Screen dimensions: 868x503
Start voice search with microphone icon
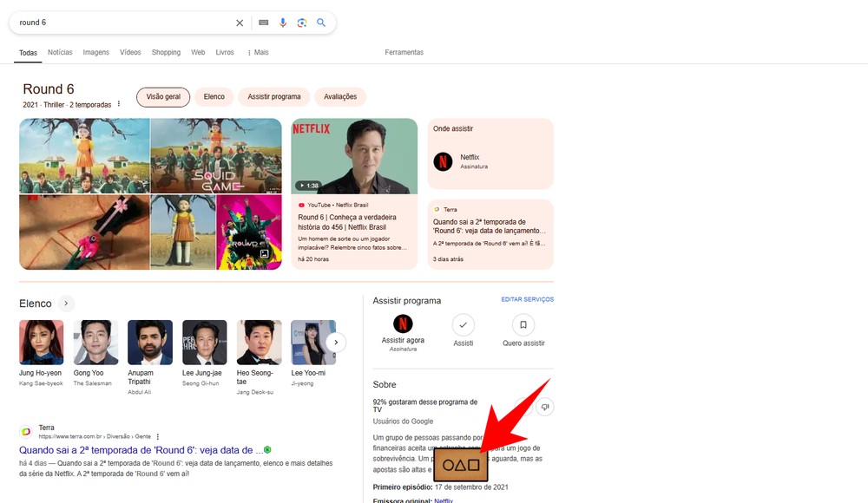pos(283,23)
